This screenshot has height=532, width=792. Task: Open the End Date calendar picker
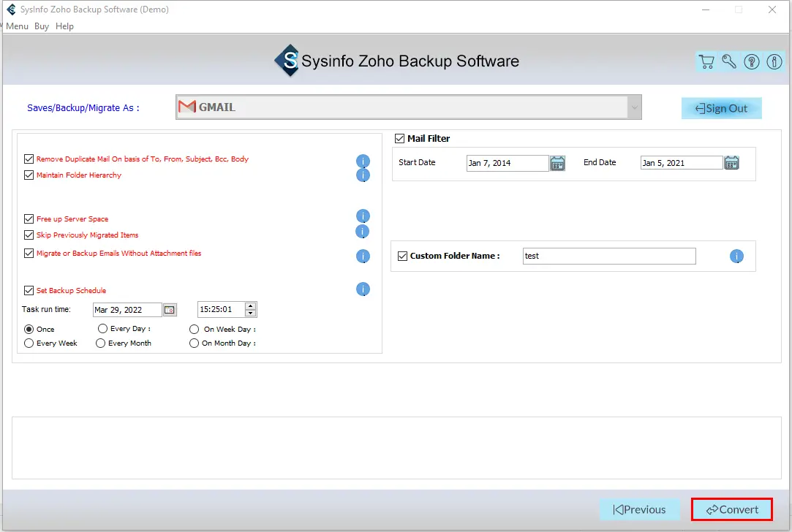(731, 163)
